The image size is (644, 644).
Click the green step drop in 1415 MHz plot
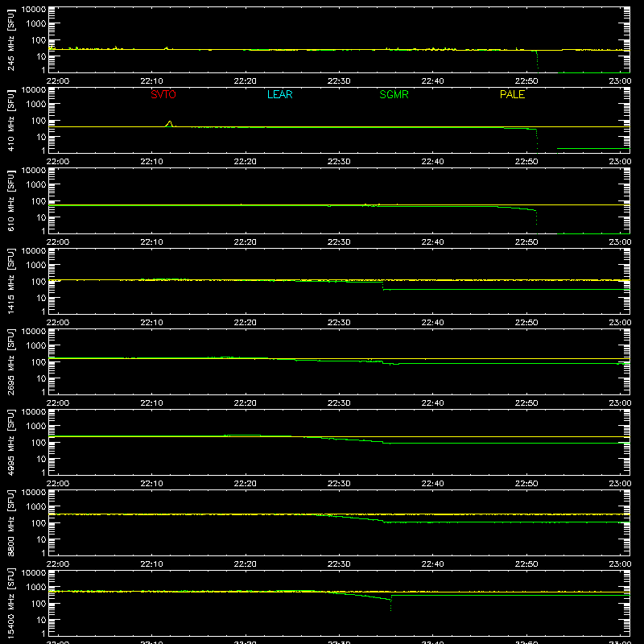pyautogui.click(x=383, y=286)
